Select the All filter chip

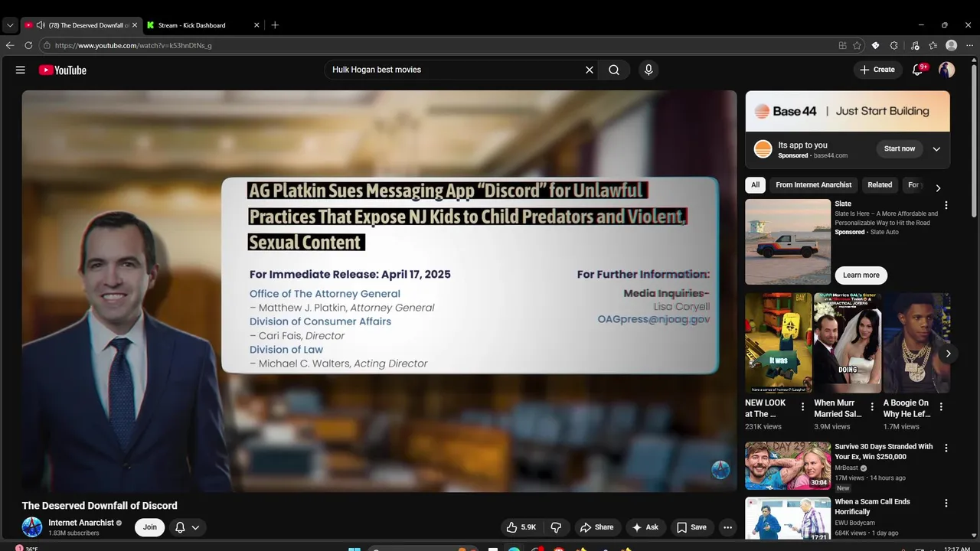coord(756,184)
